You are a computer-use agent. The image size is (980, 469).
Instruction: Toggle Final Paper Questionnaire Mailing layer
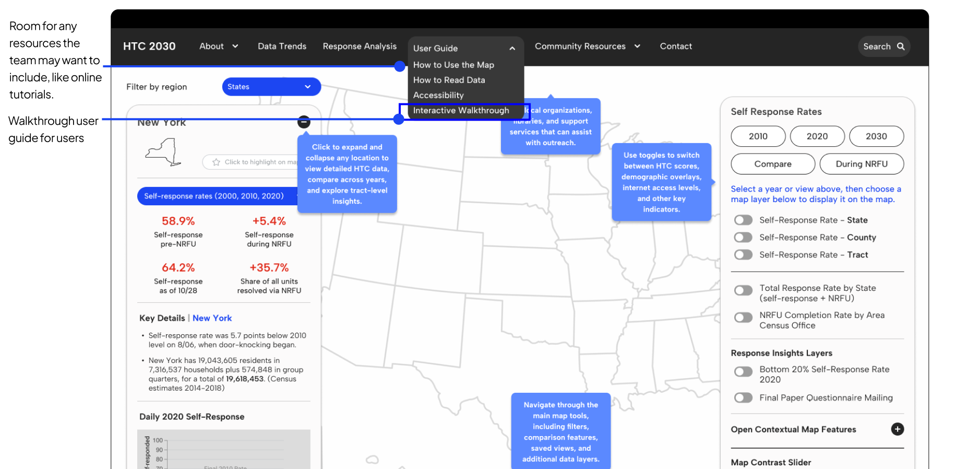(743, 398)
